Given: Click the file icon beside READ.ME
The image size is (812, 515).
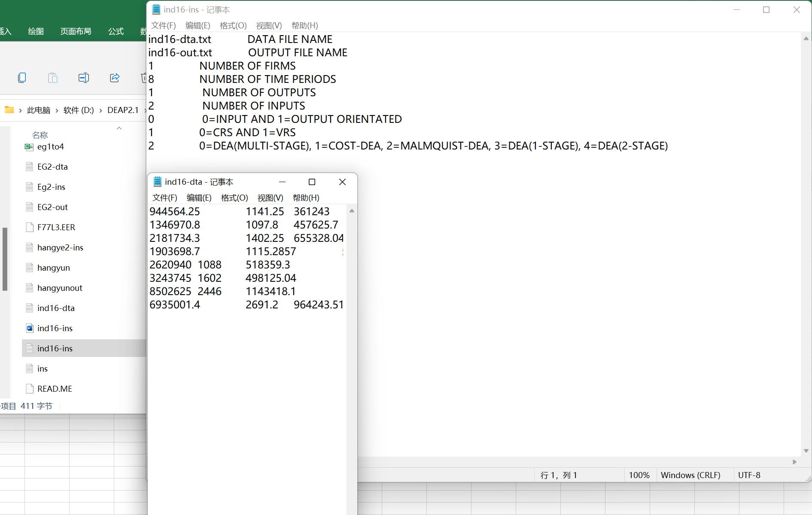Looking at the screenshot, I should (30, 389).
